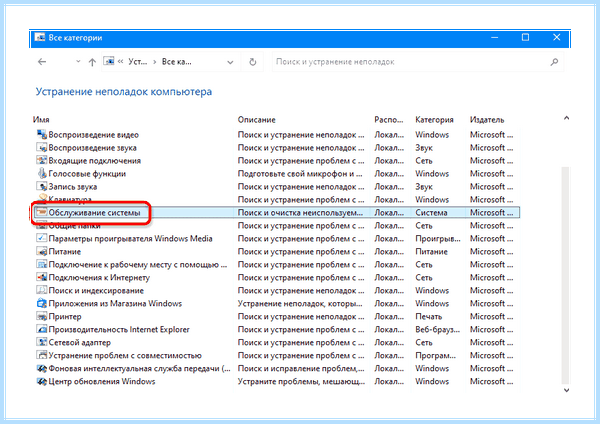
Task: Sort by the Описание column header
Action: pos(256,120)
